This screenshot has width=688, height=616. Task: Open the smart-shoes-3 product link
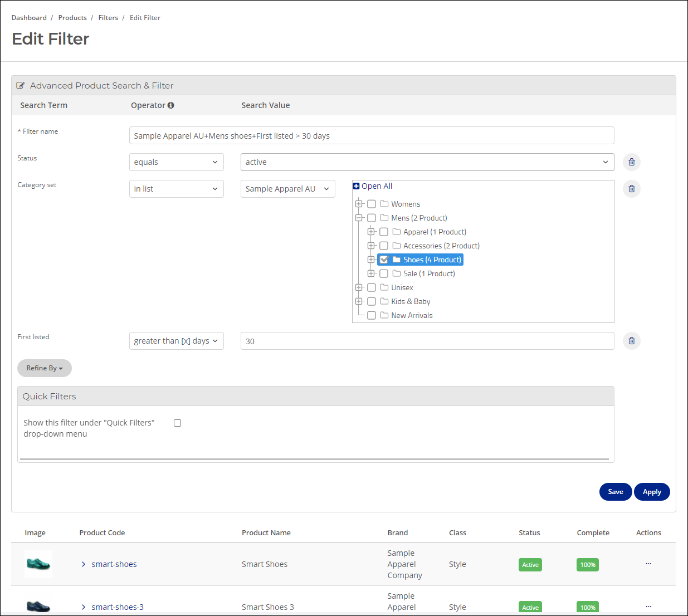coord(118,607)
